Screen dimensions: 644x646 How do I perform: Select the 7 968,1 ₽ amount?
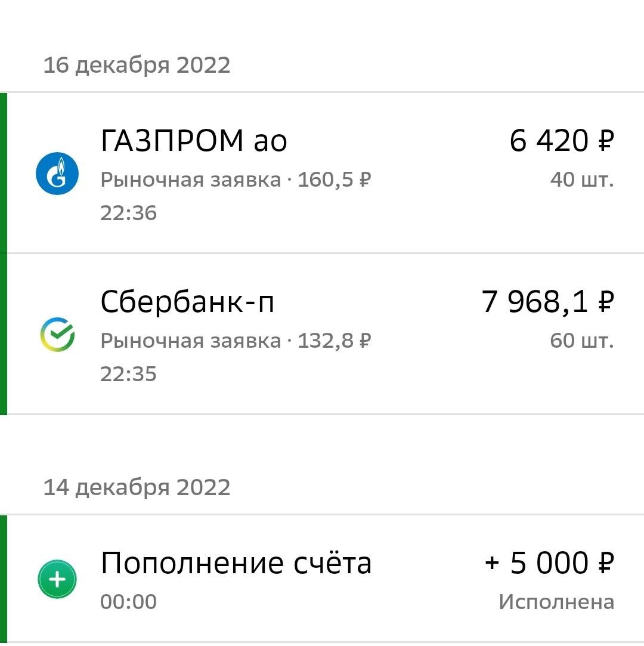pyautogui.click(x=547, y=302)
